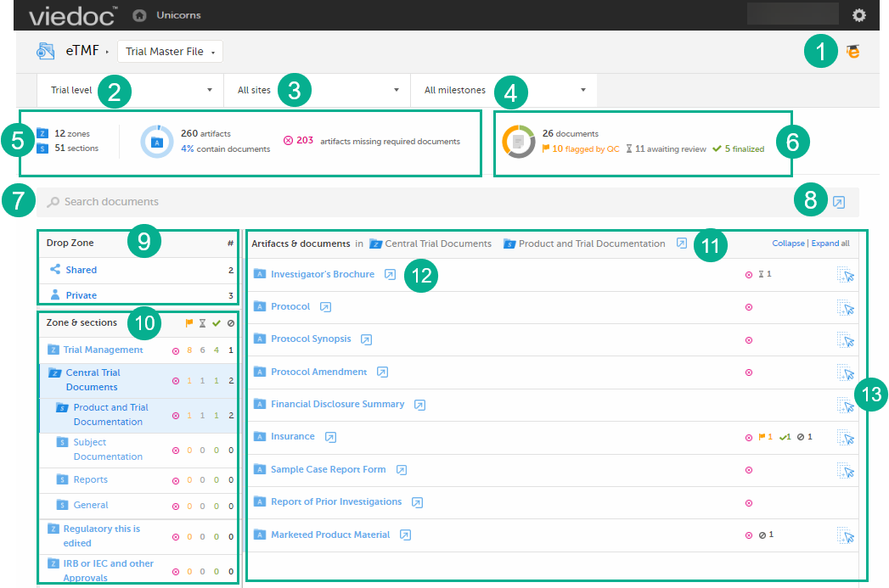Viewport: 889px width, 588px height.
Task: Open the eLearning graduation cap icon
Action: (x=852, y=52)
